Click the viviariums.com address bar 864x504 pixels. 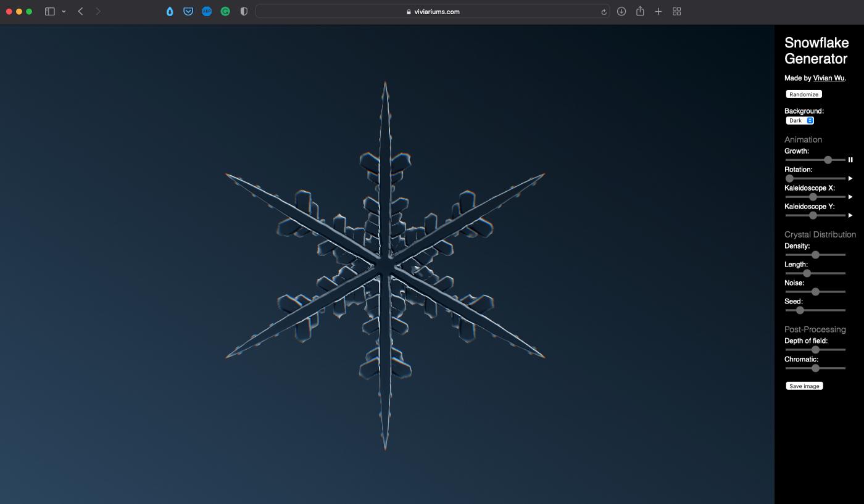point(432,11)
